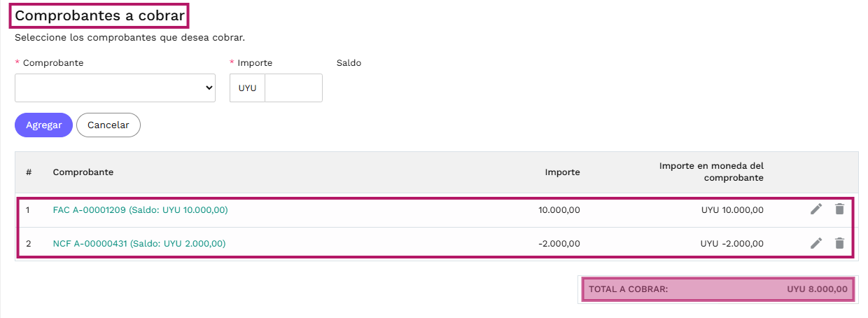The width and height of the screenshot is (868, 318).
Task: Edit the NCF A-00000431 row with pencil icon
Action: tap(816, 243)
